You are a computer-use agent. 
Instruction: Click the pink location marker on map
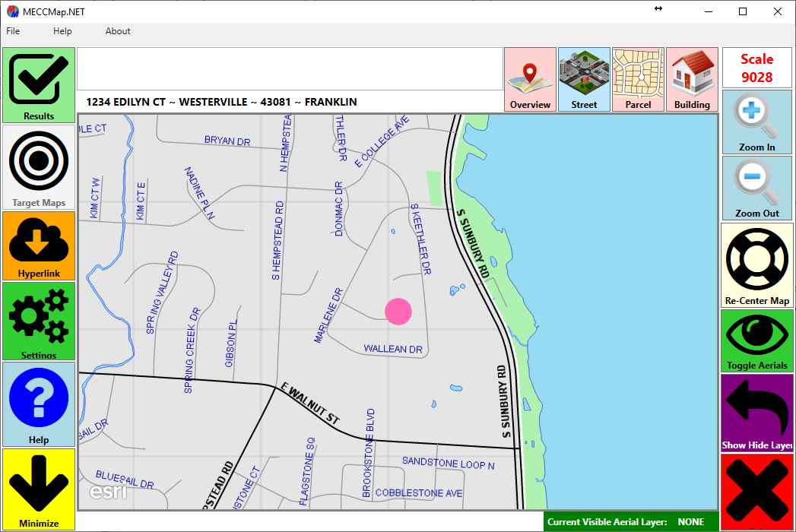(398, 311)
